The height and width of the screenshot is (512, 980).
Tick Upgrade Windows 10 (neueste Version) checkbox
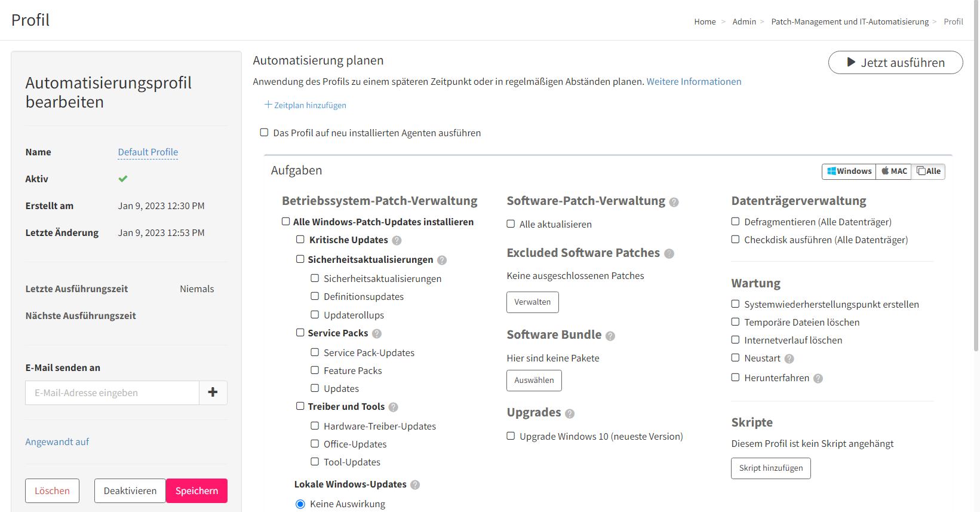pyautogui.click(x=511, y=436)
